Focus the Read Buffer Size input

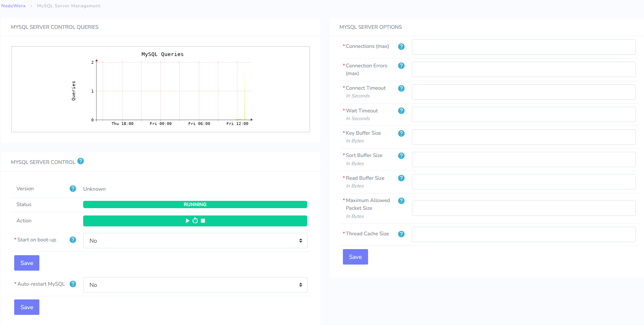524,182
